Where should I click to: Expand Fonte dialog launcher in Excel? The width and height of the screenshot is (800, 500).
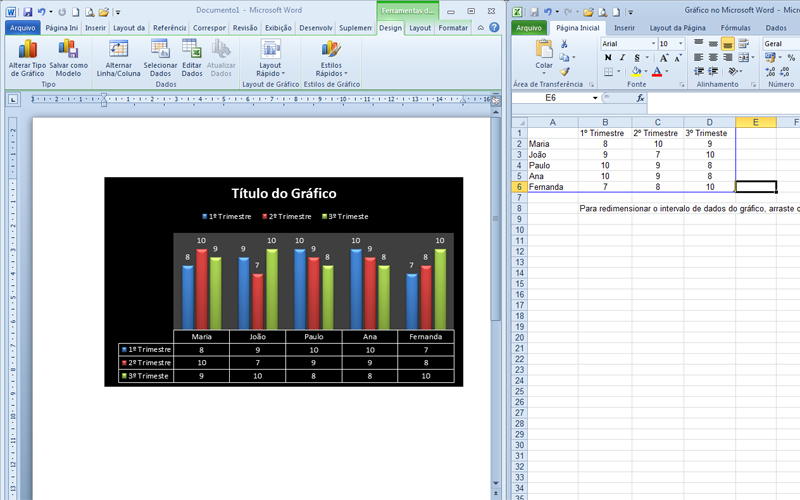(x=682, y=85)
